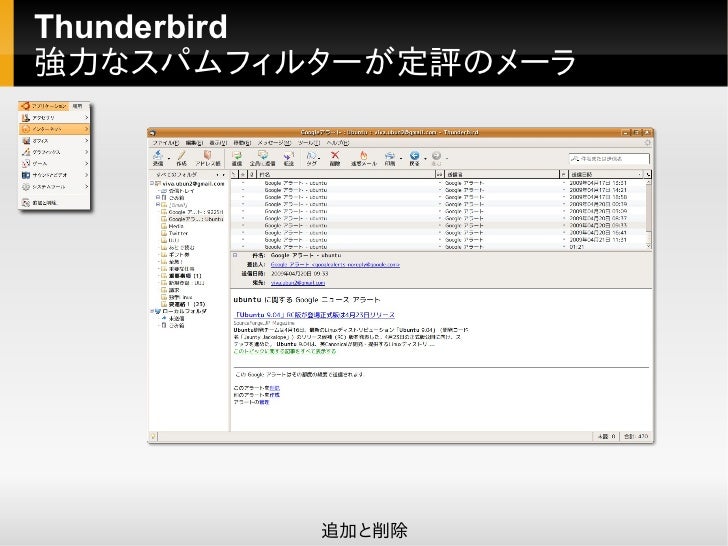Switch folder view with the すべてのフォルダ arrows
Screen dimensions: 728x546
[221, 175]
